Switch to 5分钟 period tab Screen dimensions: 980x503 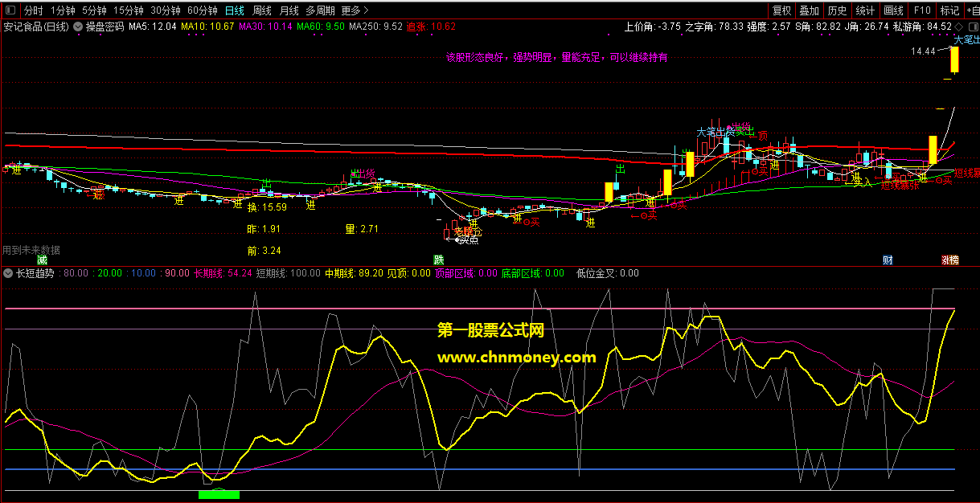94,10
